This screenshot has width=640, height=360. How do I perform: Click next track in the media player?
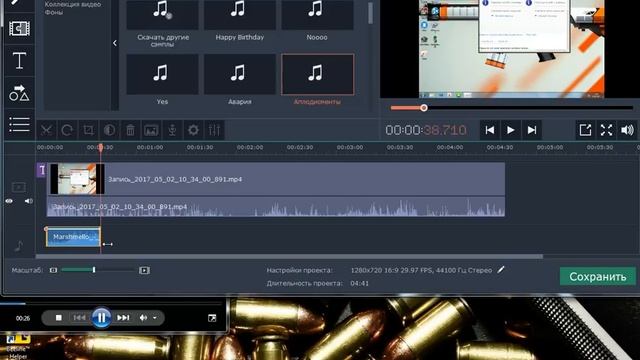tap(123, 318)
